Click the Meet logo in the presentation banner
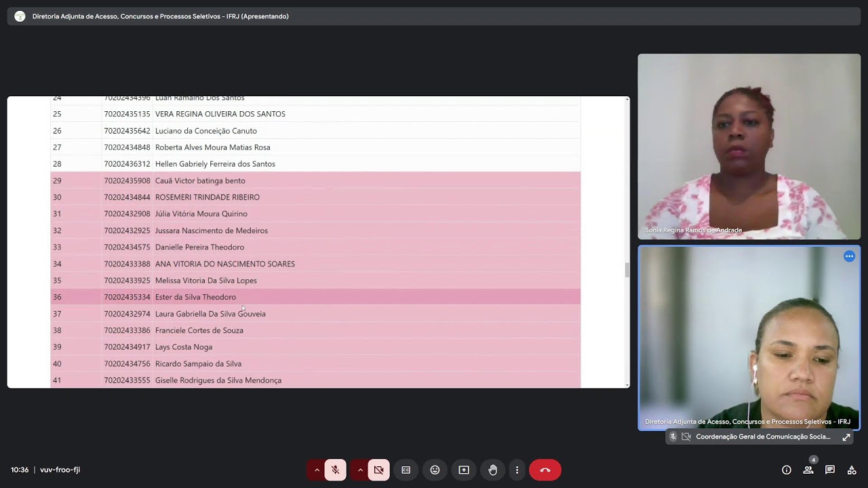Image resolution: width=868 pixels, height=488 pixels. pyautogui.click(x=20, y=16)
